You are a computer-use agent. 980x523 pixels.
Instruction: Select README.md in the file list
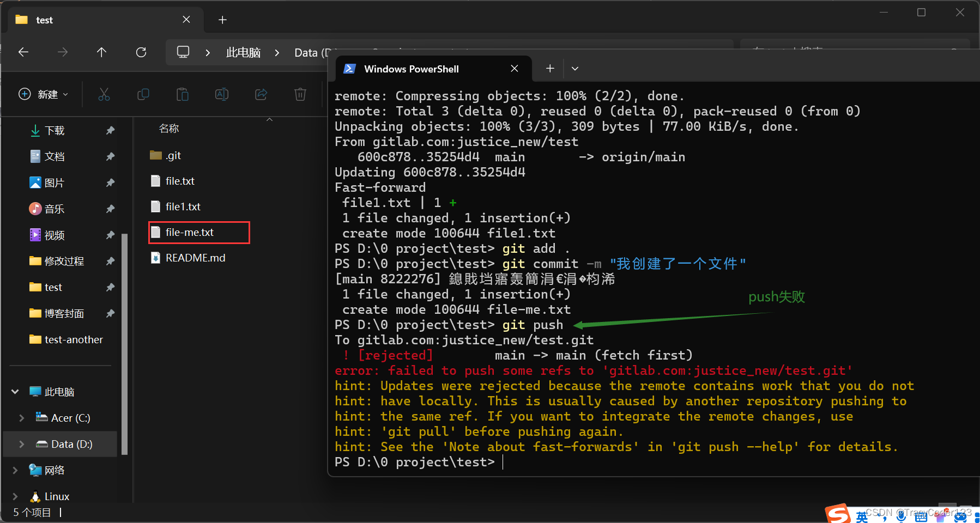(x=195, y=258)
